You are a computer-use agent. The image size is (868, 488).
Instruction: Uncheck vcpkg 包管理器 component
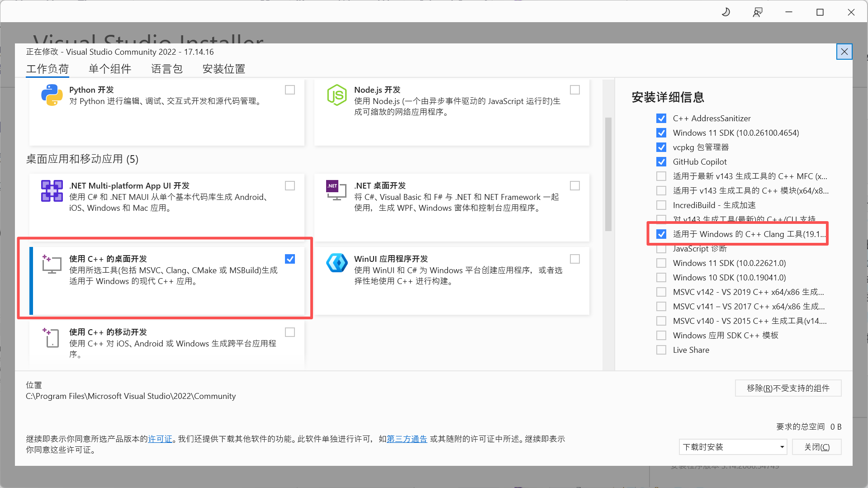point(661,147)
